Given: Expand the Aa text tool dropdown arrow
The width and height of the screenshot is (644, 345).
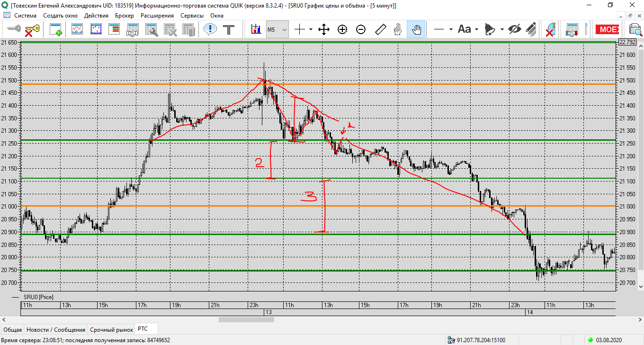Looking at the screenshot, I should (476, 29).
